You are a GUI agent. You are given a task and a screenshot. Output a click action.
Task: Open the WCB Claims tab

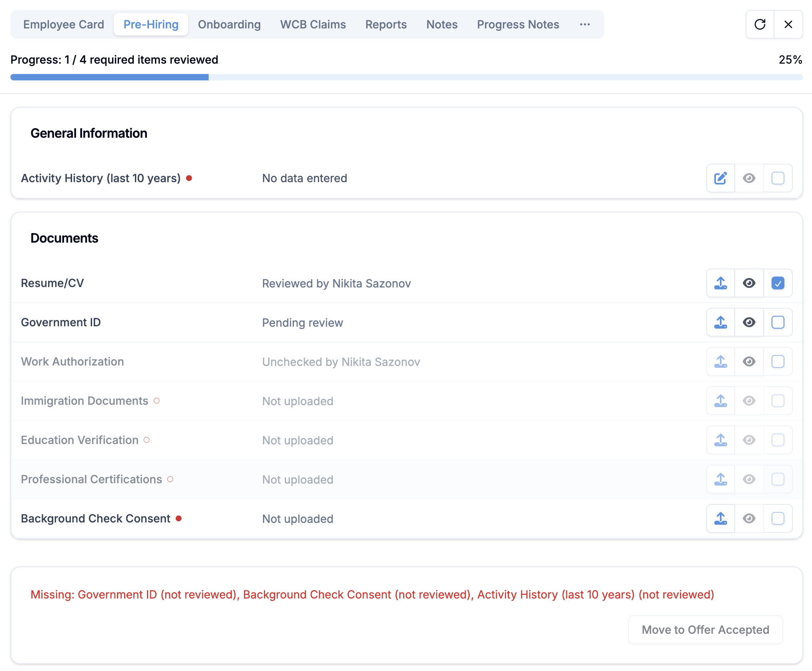click(x=313, y=24)
